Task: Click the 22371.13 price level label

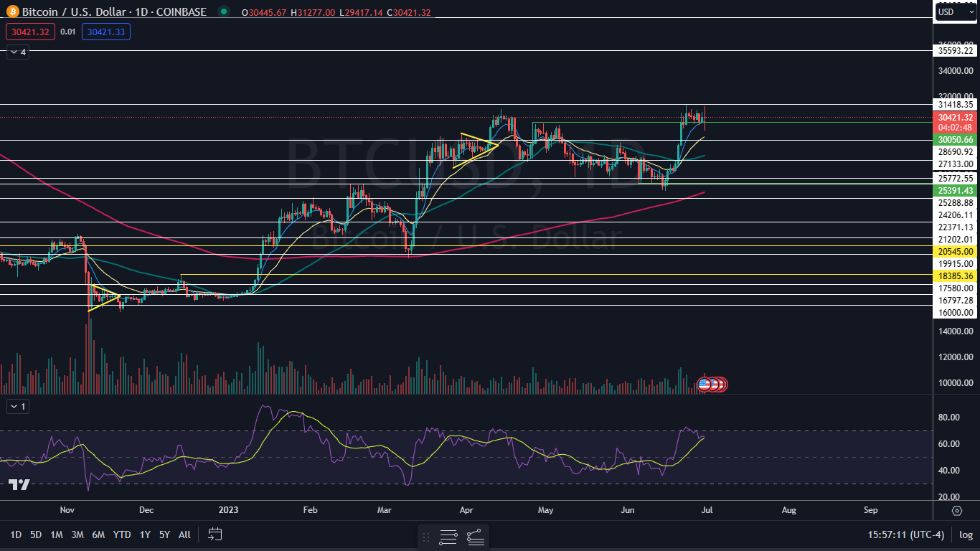Action: point(956,227)
